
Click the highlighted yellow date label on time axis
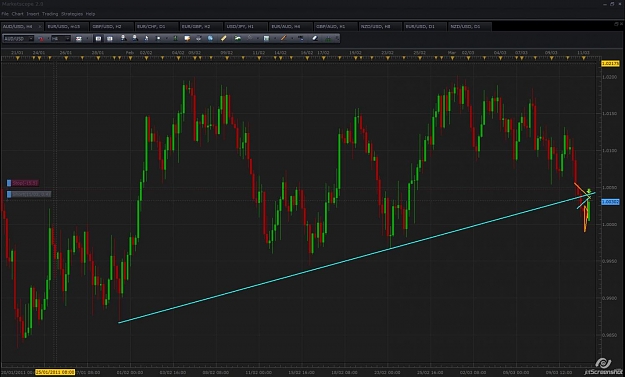[55, 372]
